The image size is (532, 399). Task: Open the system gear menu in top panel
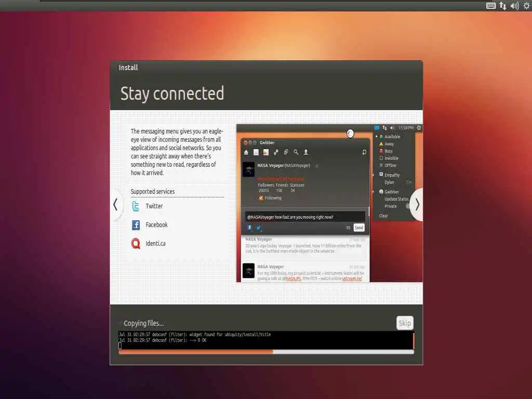pyautogui.click(x=527, y=6)
